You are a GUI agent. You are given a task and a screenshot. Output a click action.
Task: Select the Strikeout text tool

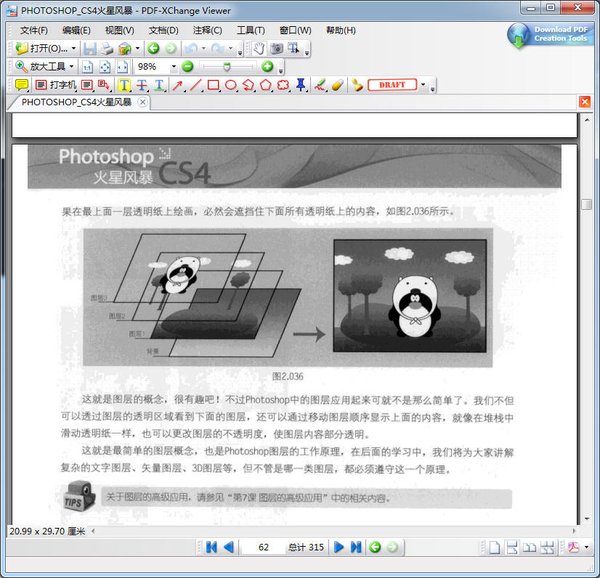[x=142, y=85]
